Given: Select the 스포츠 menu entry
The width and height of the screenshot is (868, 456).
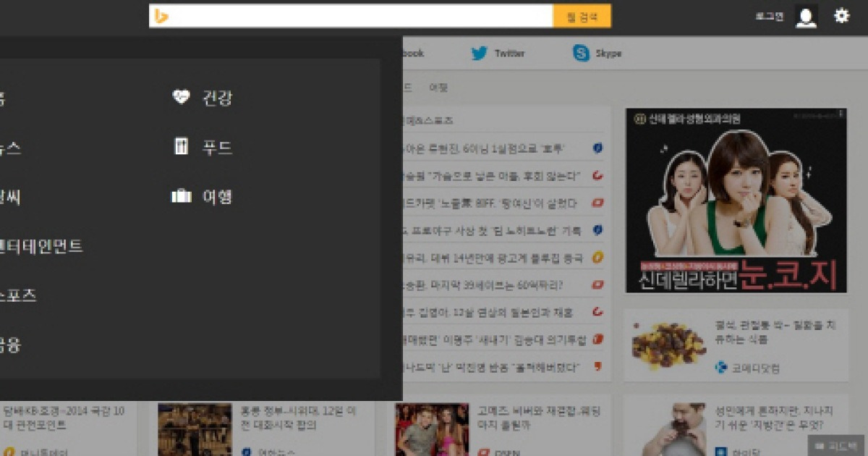Looking at the screenshot, I should pyautogui.click(x=18, y=295).
